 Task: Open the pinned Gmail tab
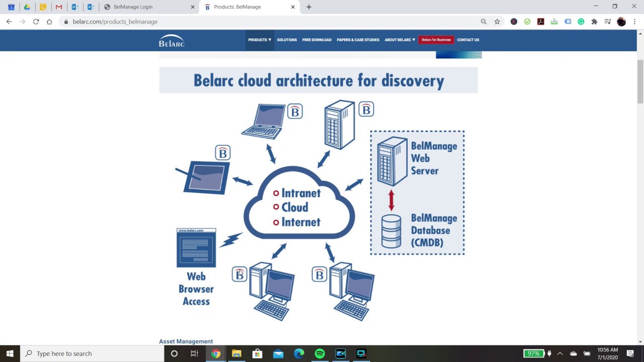(59, 7)
